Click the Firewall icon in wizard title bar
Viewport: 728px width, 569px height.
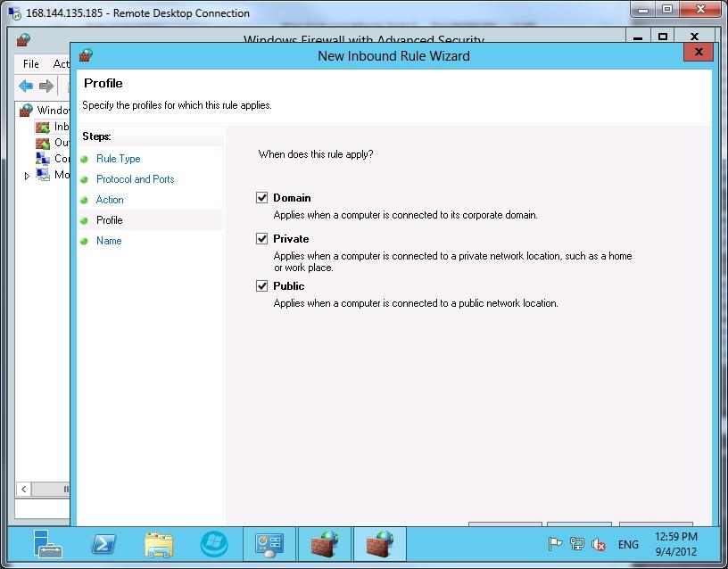pyautogui.click(x=86, y=55)
